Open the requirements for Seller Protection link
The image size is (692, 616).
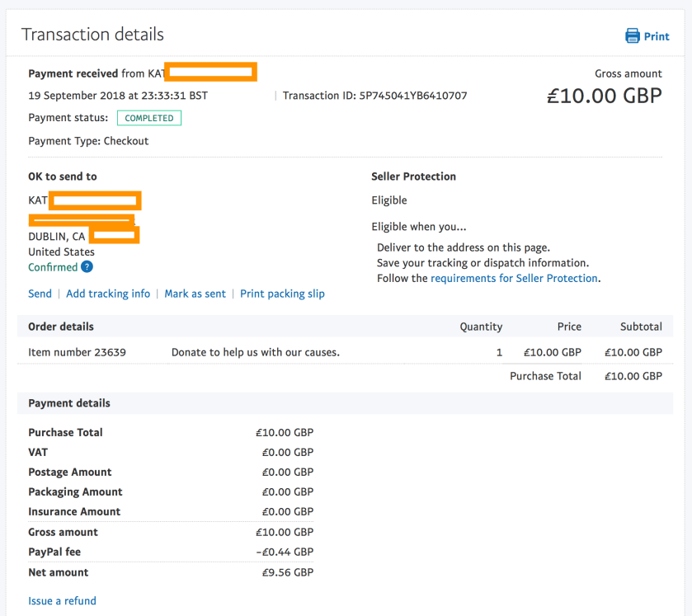(514, 279)
